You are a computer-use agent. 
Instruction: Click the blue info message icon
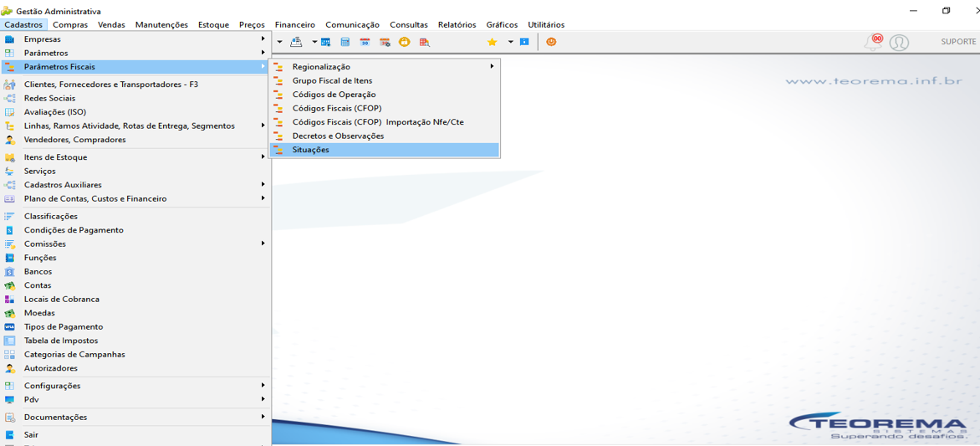point(524,42)
